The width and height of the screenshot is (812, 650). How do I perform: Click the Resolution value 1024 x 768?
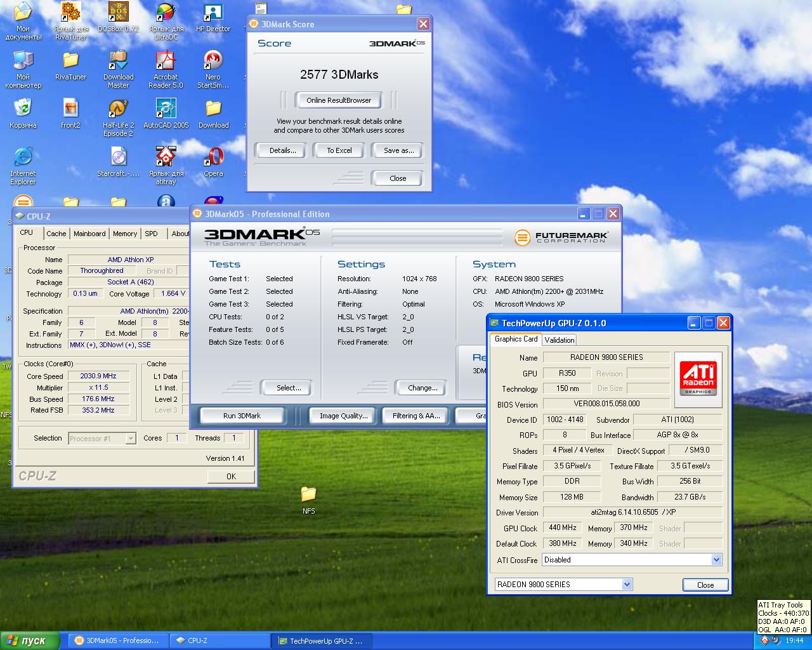tap(419, 279)
